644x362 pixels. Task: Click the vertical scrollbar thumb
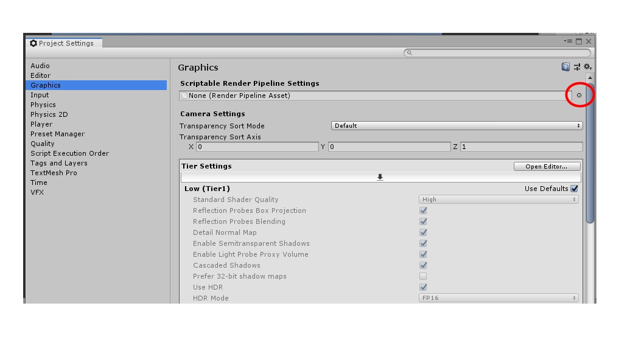(590, 154)
